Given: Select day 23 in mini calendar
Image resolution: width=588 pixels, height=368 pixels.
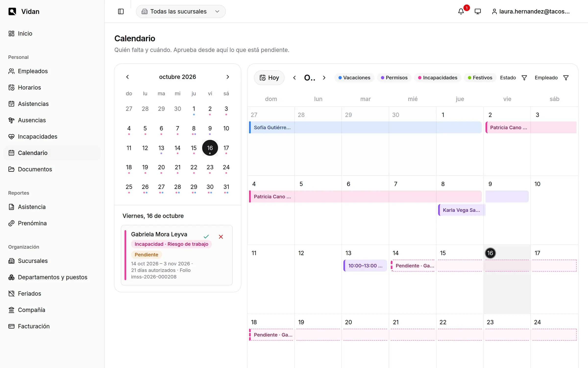Looking at the screenshot, I should [210, 167].
